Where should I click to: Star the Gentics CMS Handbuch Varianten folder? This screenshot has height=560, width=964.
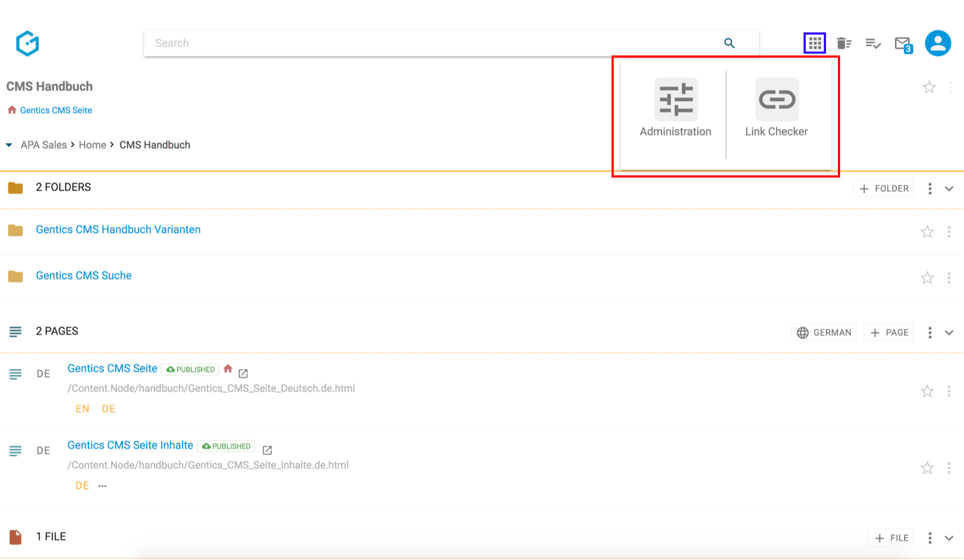pos(927,232)
